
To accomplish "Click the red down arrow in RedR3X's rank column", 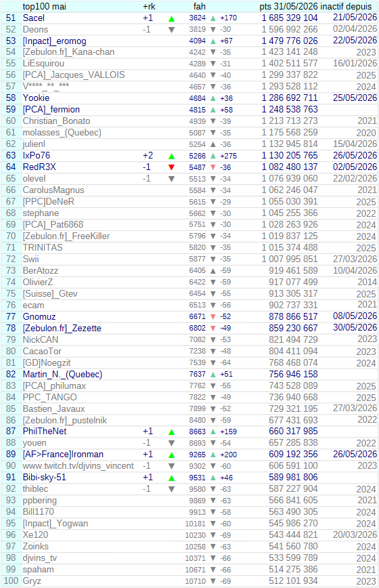I will [171, 167].
